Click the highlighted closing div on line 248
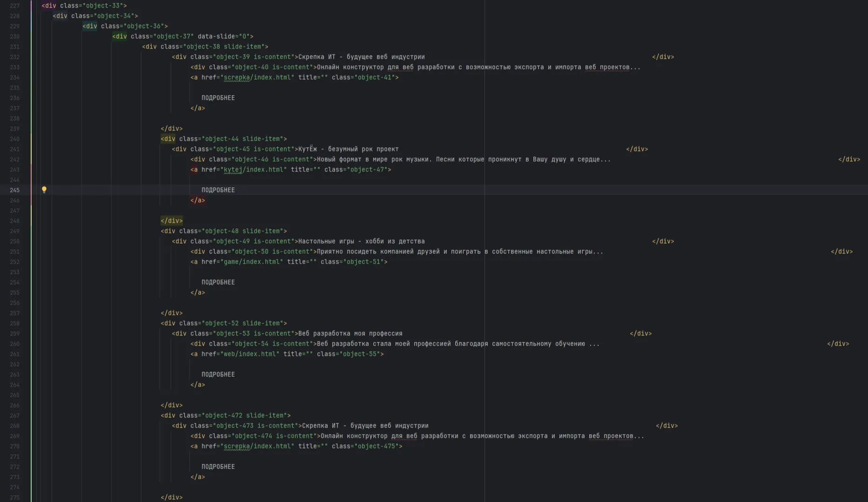868x502 pixels. tap(172, 221)
